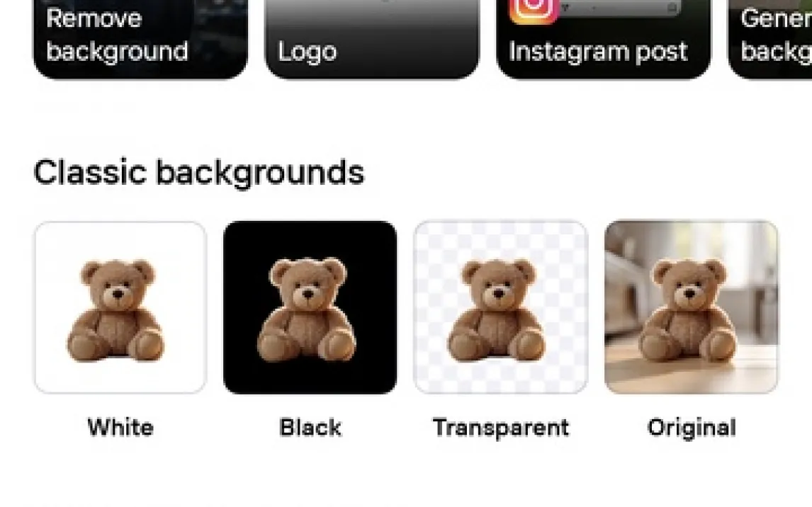Click the Instagram logo icon

coord(534,11)
